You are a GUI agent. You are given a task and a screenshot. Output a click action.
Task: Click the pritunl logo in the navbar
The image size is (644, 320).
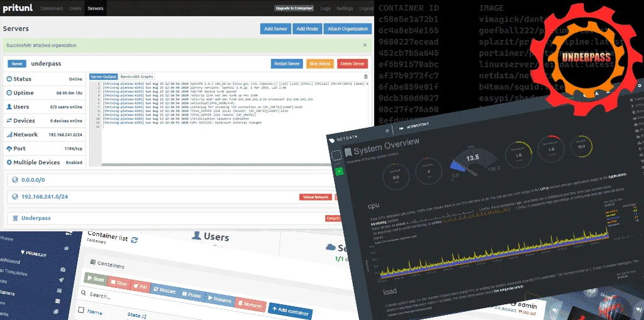(x=19, y=8)
